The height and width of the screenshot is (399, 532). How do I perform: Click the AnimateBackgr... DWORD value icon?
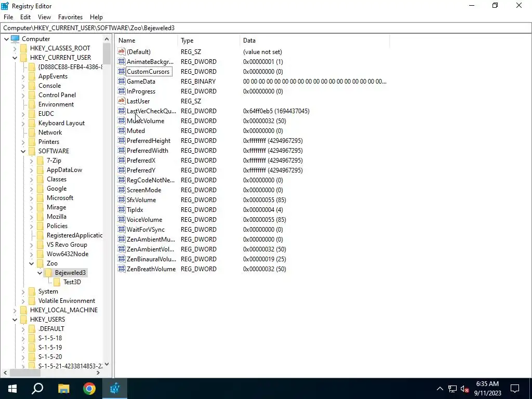122,61
